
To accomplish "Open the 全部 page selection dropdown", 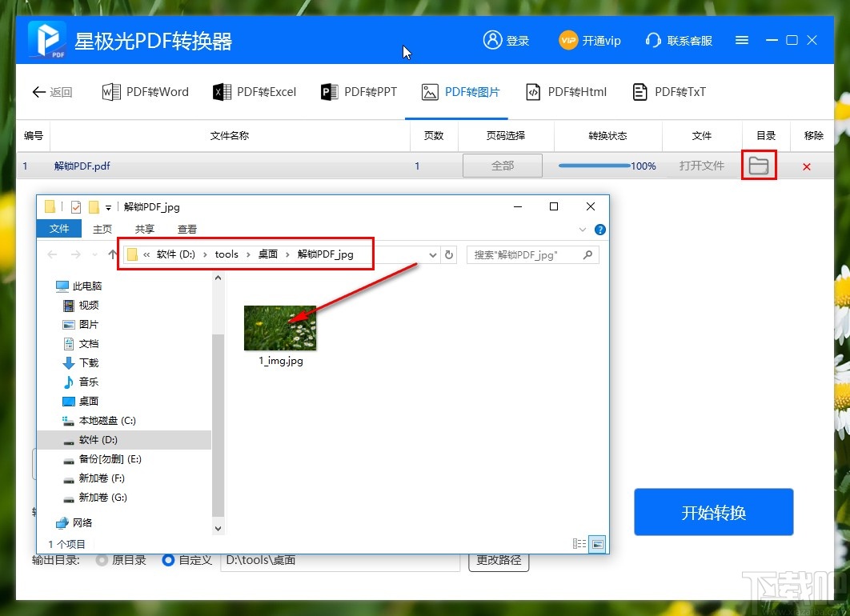I will click(x=502, y=165).
